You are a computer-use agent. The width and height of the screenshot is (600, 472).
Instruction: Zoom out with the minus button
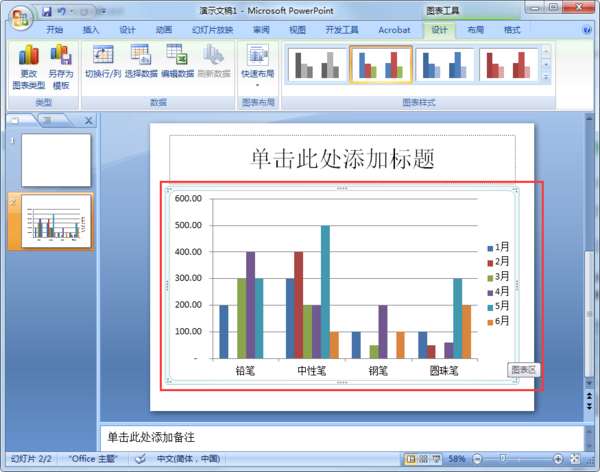coord(477,459)
